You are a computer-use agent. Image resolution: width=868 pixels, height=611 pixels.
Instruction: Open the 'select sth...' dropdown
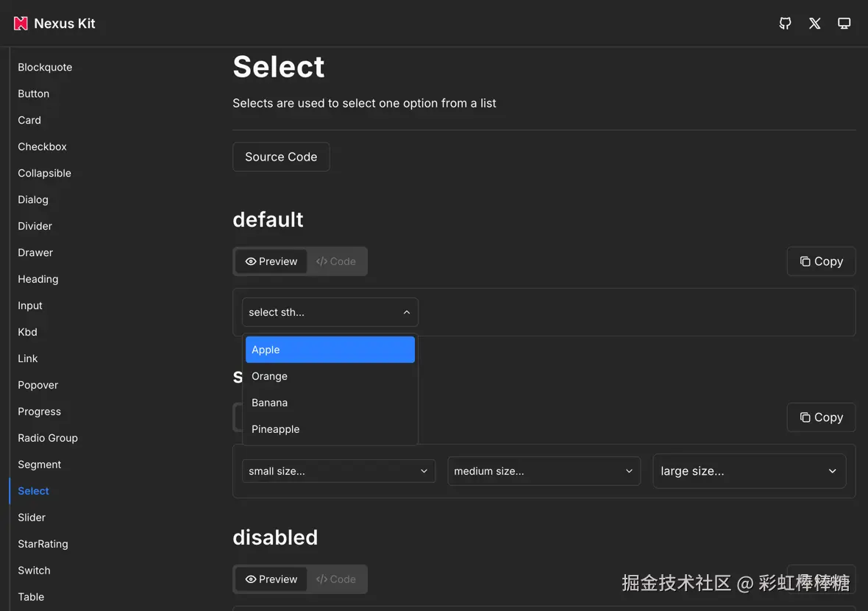tap(330, 312)
